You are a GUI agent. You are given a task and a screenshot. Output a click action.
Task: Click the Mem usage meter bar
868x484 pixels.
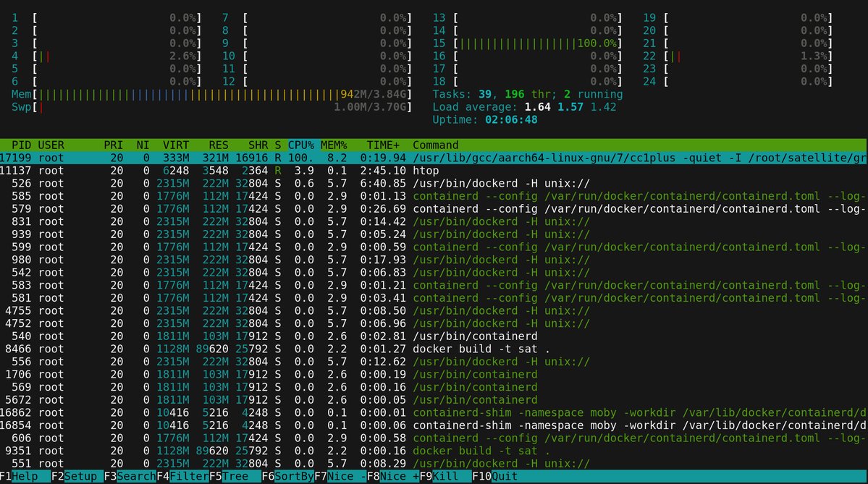click(223, 94)
